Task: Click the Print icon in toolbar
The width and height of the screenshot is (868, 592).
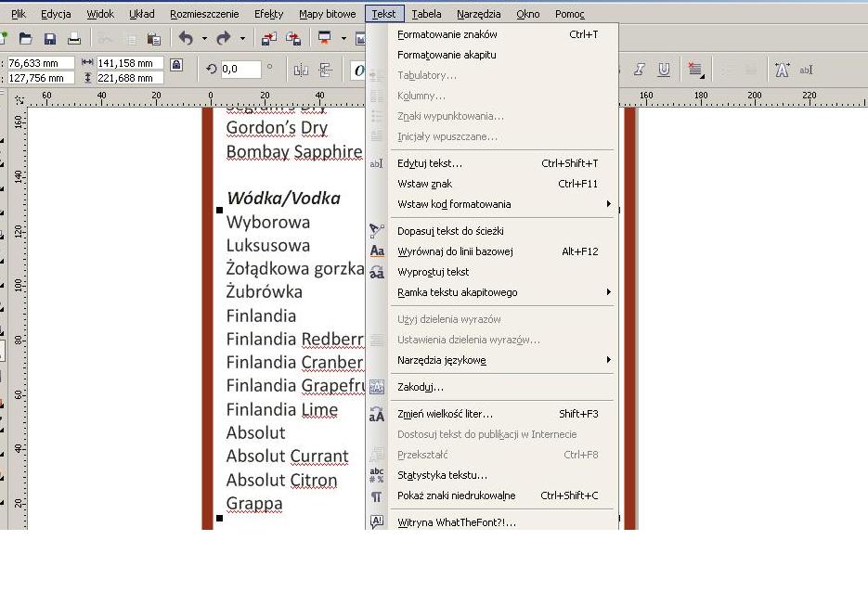Action: (74, 39)
